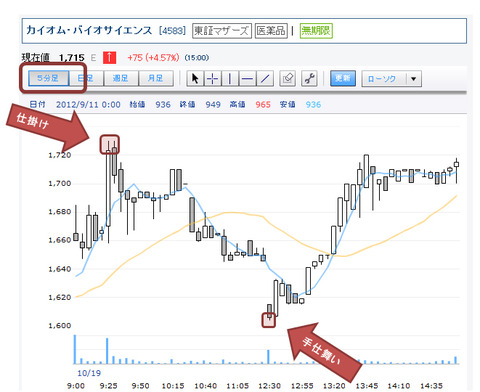This screenshot has height=392, width=480.
Task: Click the volume bar at 12:30
Action: coord(268,357)
